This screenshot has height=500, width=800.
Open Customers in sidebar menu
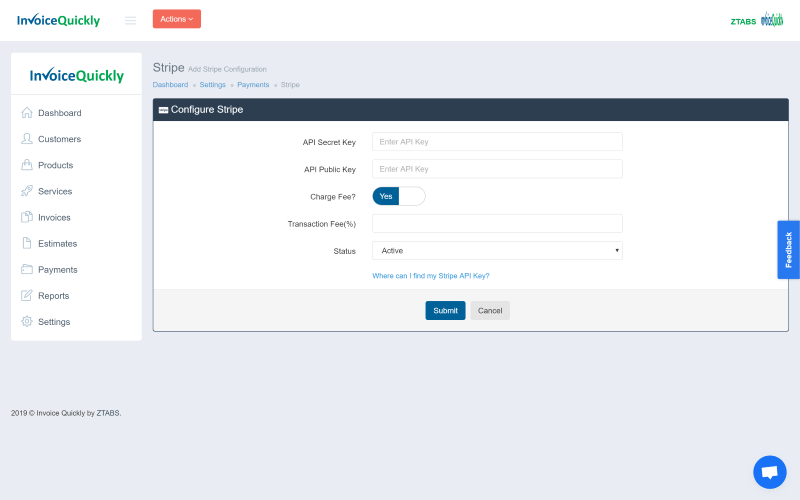[x=60, y=139]
